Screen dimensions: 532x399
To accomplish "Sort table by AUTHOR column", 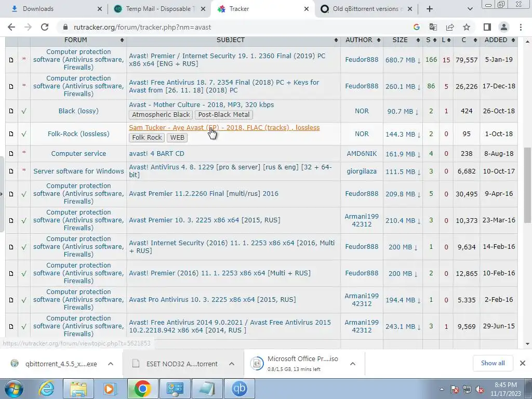I will pyautogui.click(x=362, y=40).
